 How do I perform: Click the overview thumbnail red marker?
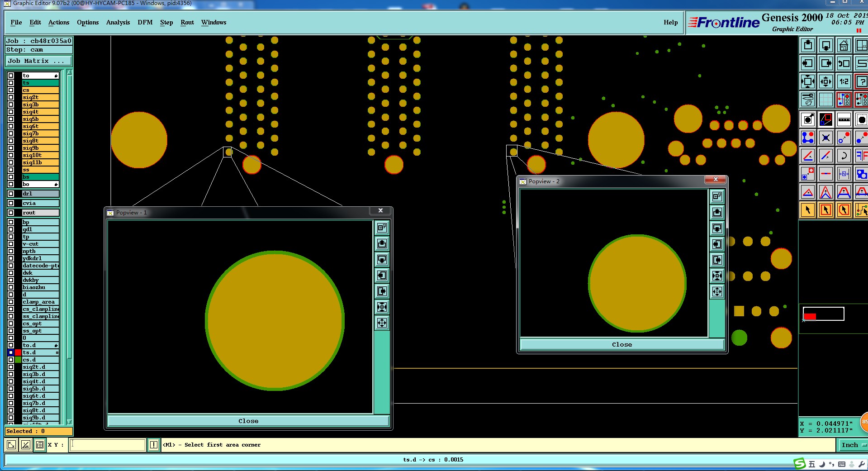click(x=810, y=316)
